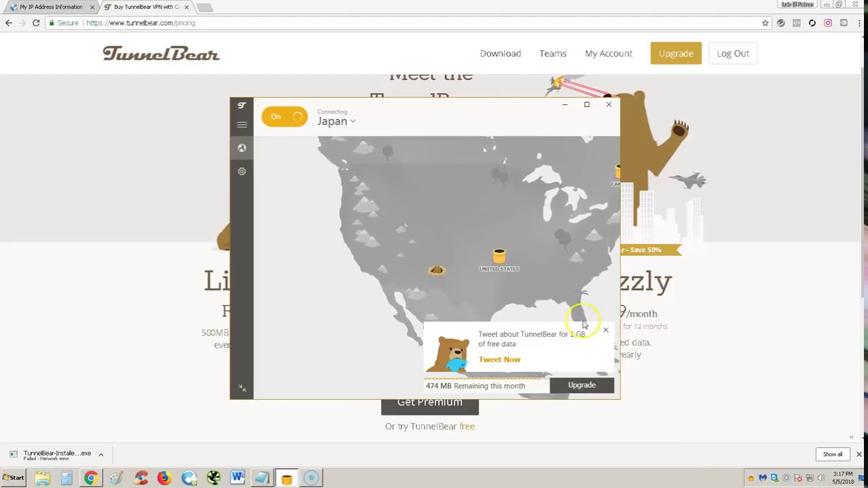Click the Tweet Now link

tap(500, 359)
